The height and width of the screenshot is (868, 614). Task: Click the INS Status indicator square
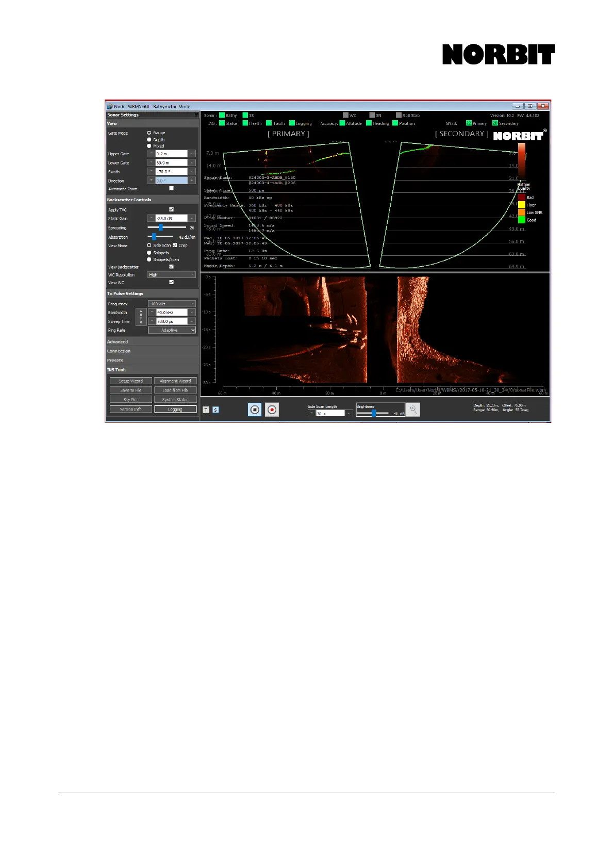222,123
